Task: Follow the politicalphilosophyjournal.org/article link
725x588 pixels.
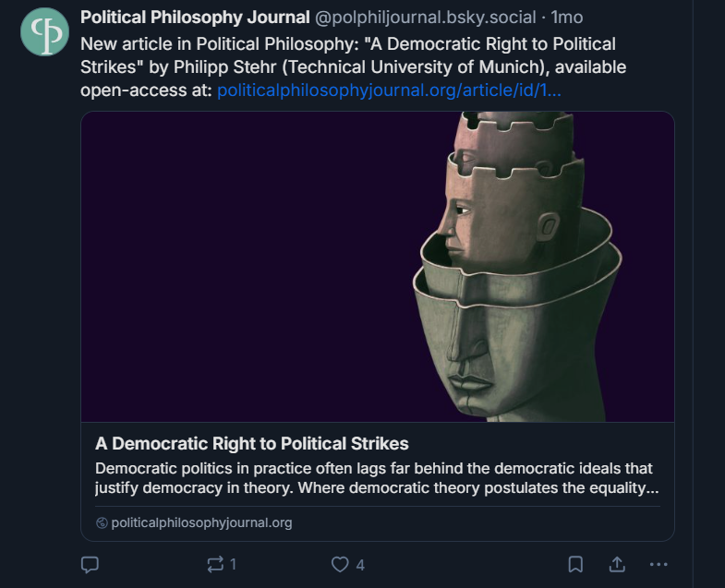Action: coord(389,90)
